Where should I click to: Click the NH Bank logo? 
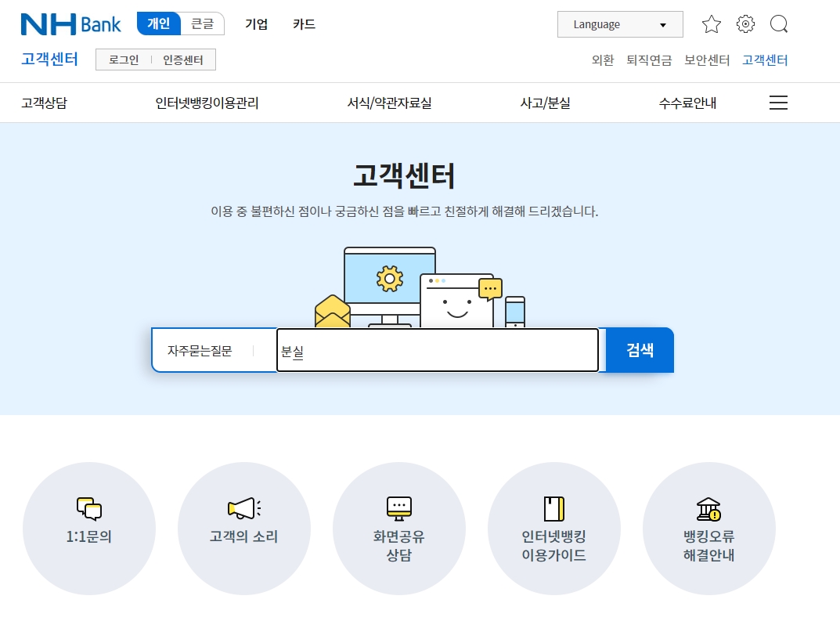pos(70,23)
